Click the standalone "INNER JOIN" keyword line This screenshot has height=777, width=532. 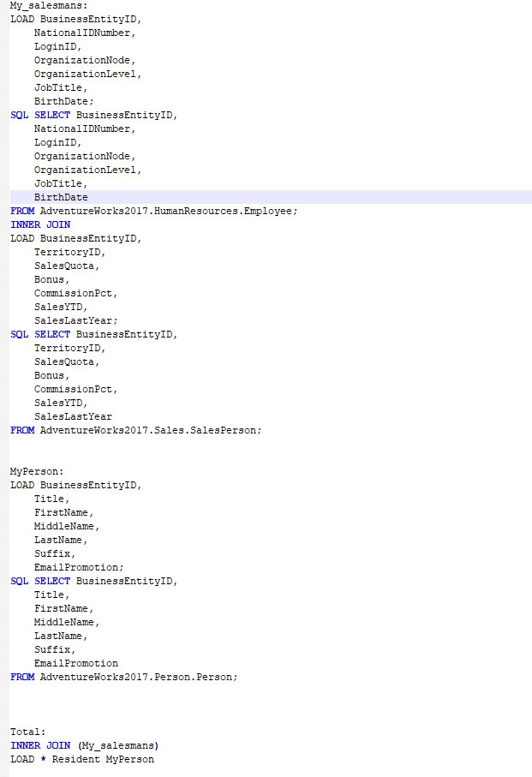[x=40, y=225]
